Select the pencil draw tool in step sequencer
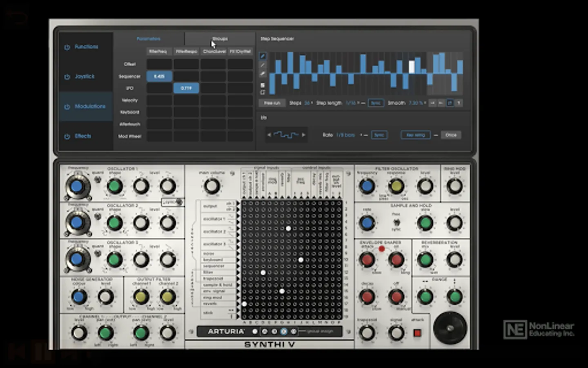Screen dimensions: 588x368 [263, 56]
